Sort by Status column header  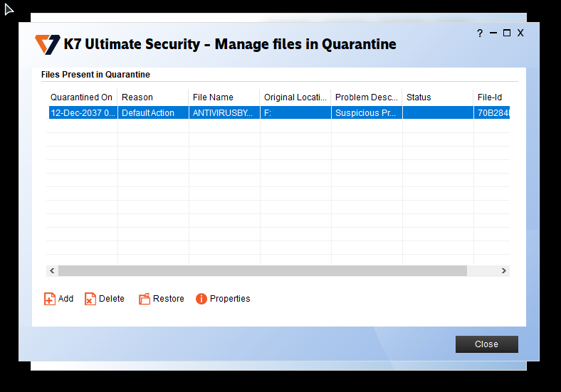[438, 97]
